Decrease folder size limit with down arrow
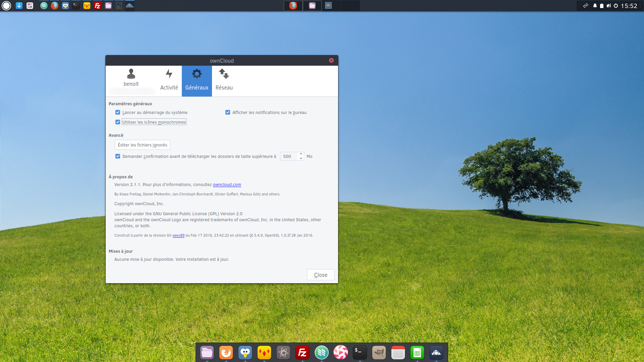 click(301, 159)
